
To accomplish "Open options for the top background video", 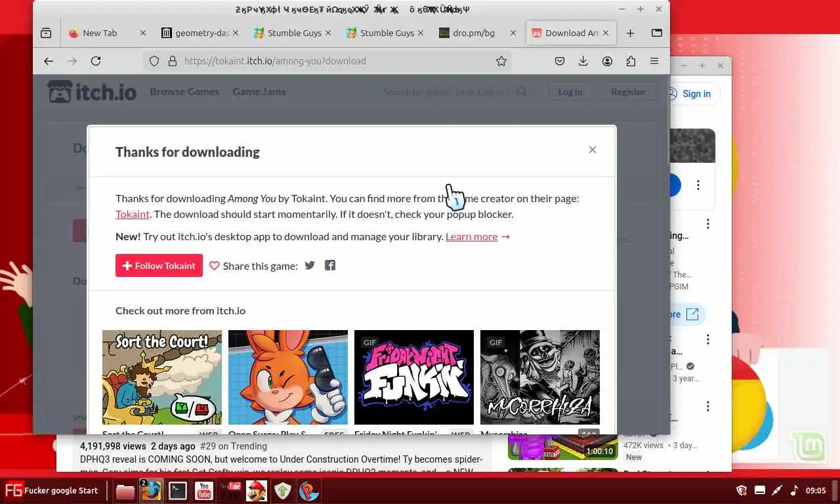I will pyautogui.click(x=698, y=185).
